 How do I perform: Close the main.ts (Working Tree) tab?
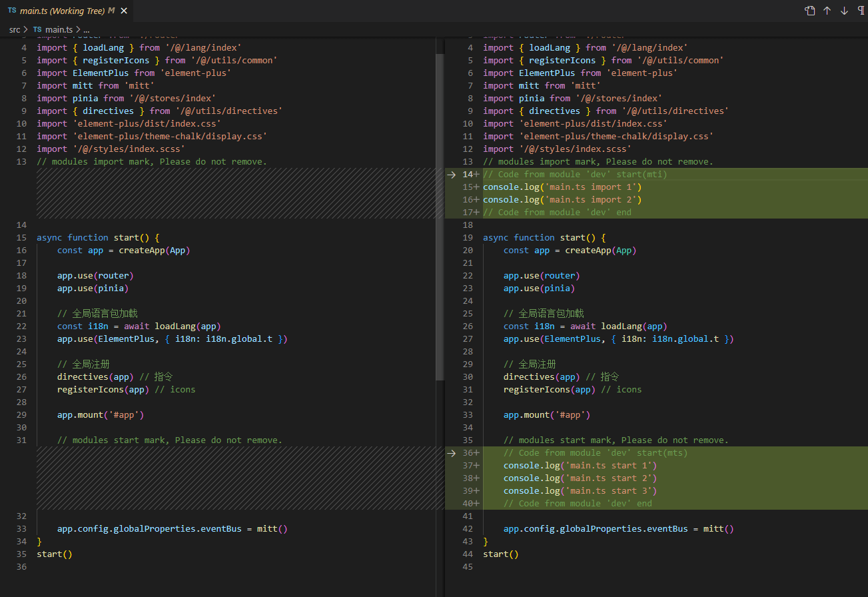point(123,11)
